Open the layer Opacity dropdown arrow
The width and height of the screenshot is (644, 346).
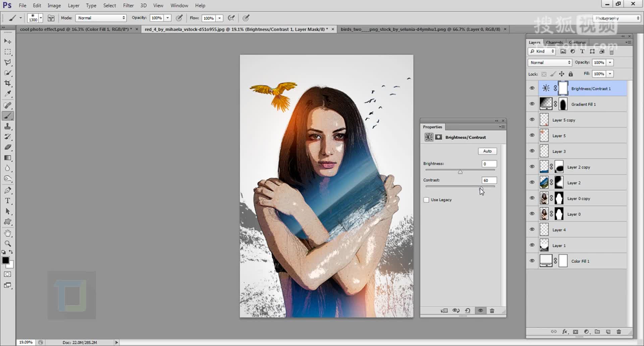coord(610,63)
